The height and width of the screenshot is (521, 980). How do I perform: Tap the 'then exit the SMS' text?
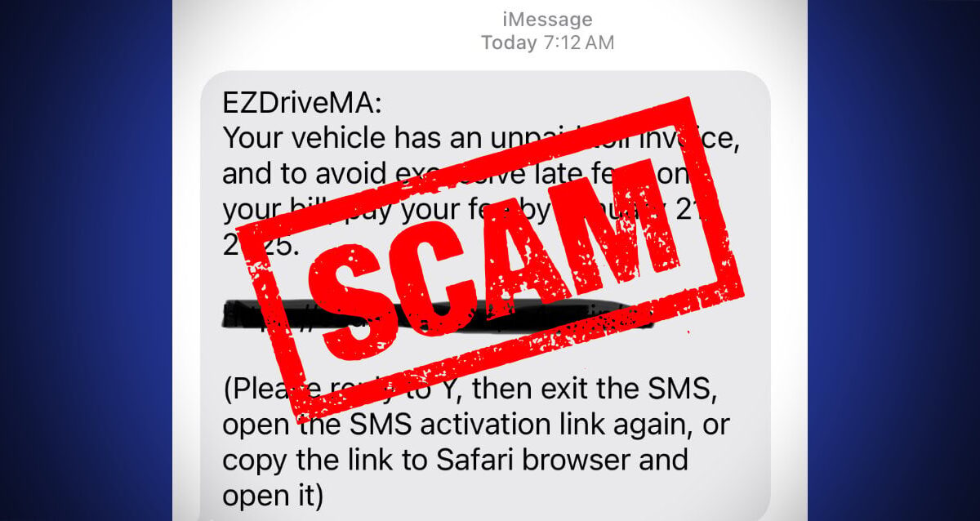coord(595,390)
